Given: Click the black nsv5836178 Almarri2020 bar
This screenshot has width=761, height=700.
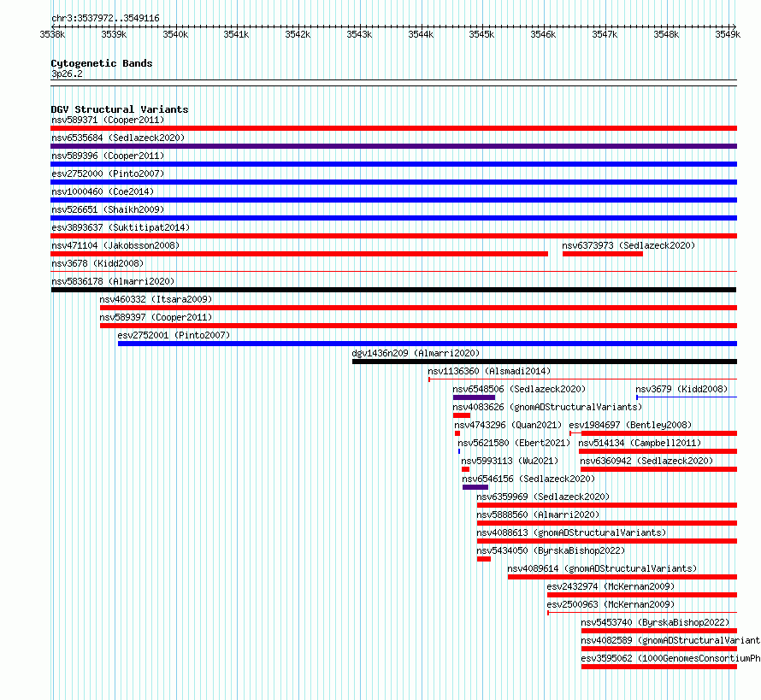Looking at the screenshot, I should tap(393, 290).
